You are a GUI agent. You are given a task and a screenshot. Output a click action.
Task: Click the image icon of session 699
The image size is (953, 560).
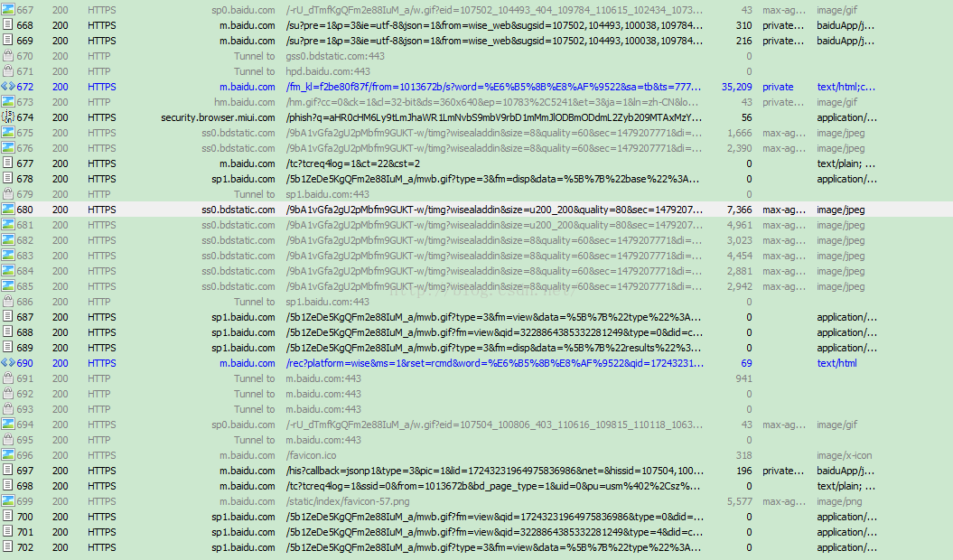(x=8, y=501)
